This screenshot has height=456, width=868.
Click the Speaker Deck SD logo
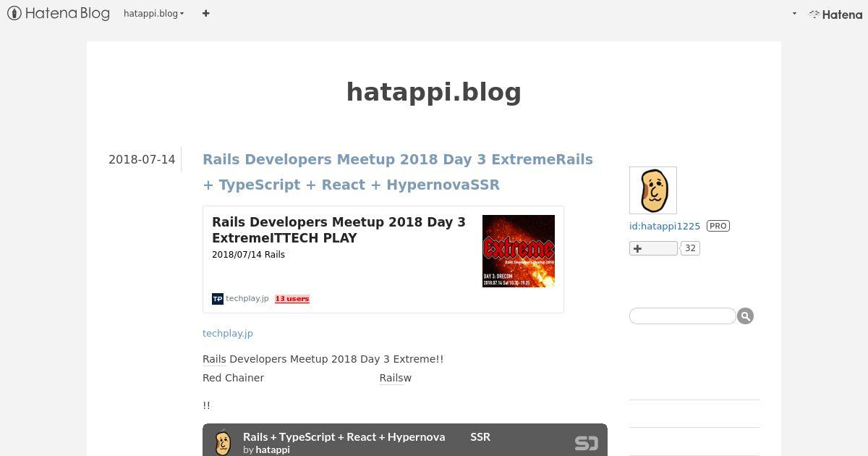[x=587, y=443]
